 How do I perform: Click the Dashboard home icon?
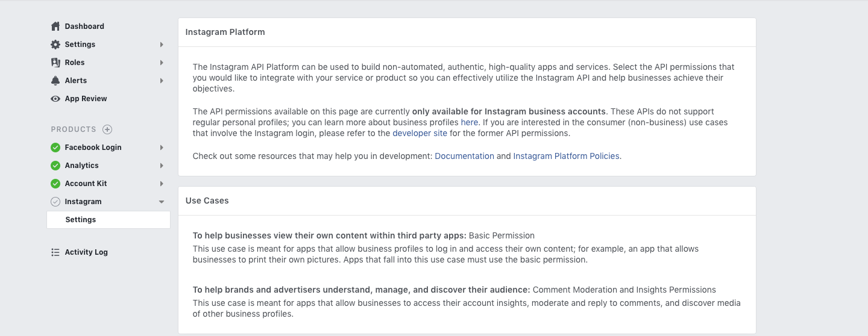55,26
